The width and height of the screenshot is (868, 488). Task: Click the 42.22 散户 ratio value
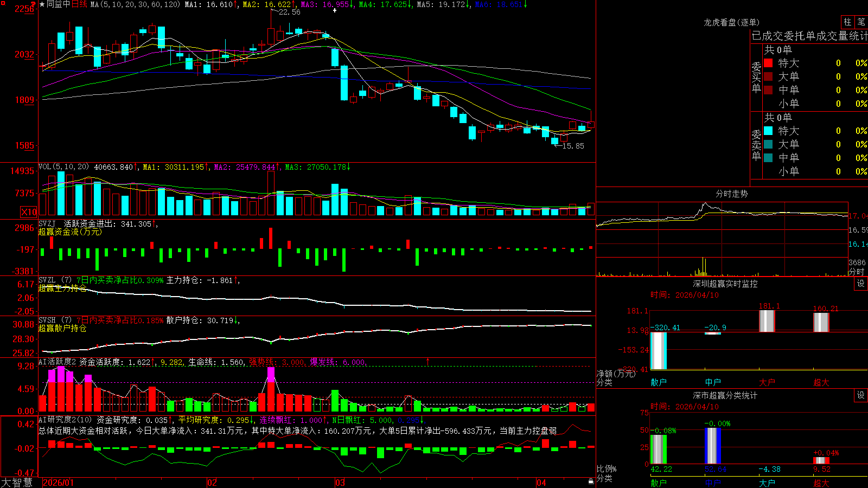661,469
